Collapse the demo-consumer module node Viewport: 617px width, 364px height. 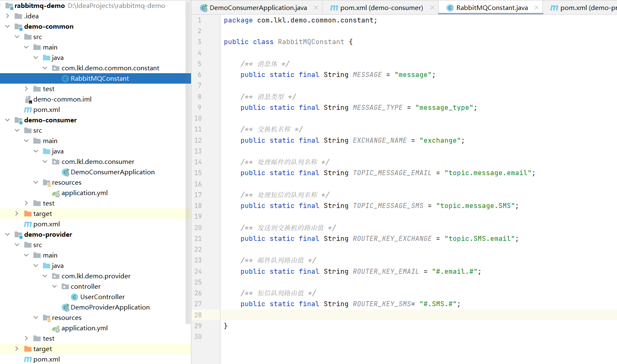click(7, 120)
